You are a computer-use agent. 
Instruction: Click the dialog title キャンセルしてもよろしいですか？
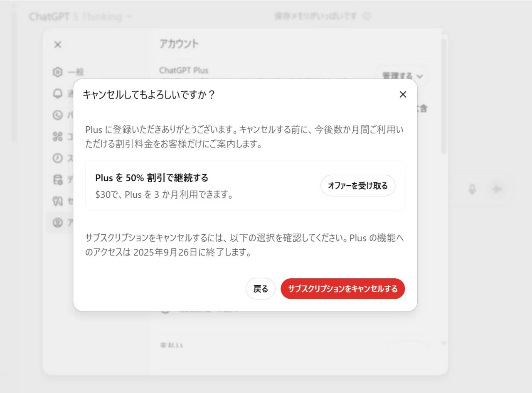tap(149, 95)
